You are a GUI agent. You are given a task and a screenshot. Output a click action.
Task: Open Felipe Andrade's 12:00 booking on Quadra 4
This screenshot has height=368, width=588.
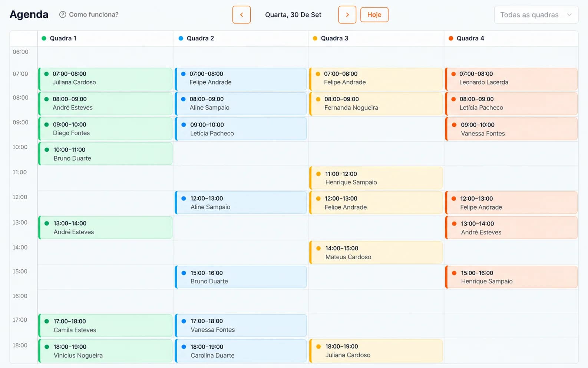click(x=511, y=203)
